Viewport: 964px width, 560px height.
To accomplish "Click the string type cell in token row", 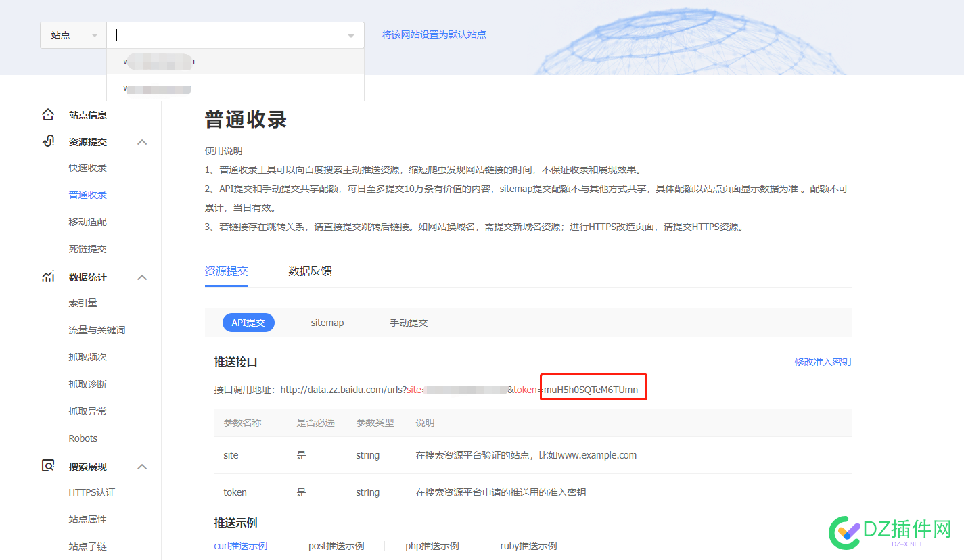I will point(367,492).
